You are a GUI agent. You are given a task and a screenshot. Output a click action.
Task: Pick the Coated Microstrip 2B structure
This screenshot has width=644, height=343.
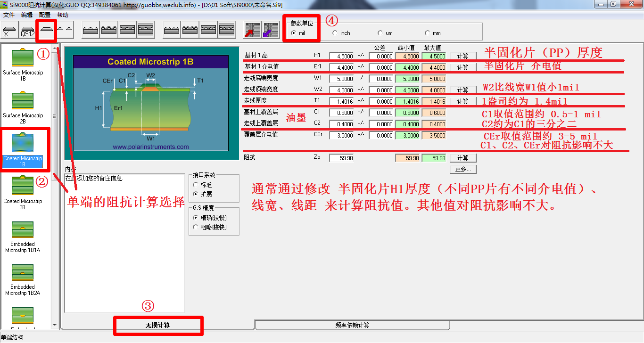[x=23, y=193]
